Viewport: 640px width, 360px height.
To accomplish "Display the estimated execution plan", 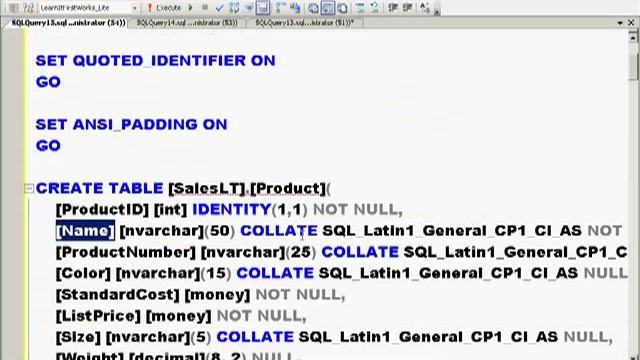I will pyautogui.click(x=234, y=7).
